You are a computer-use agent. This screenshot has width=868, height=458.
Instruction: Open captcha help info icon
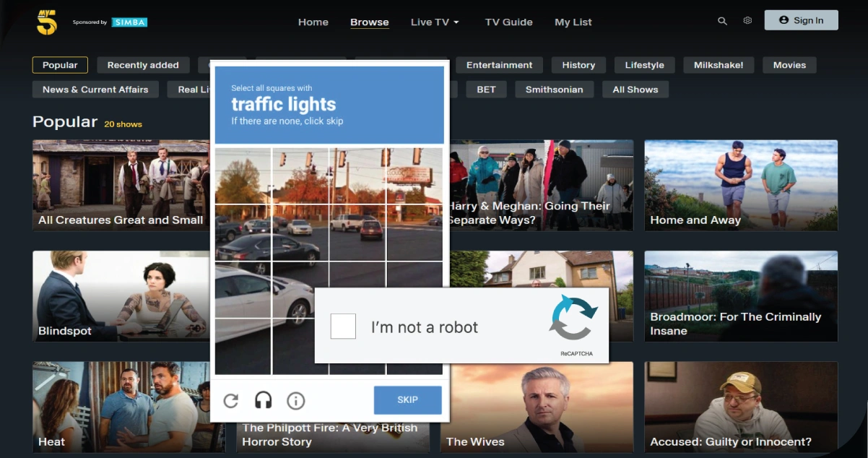295,400
